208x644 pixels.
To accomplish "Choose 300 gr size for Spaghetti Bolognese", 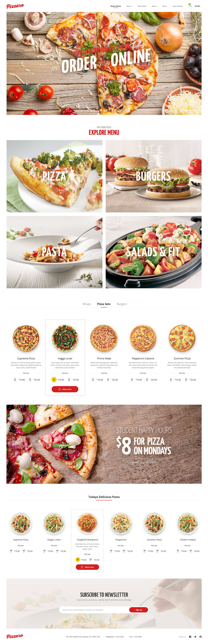I will point(78,560).
